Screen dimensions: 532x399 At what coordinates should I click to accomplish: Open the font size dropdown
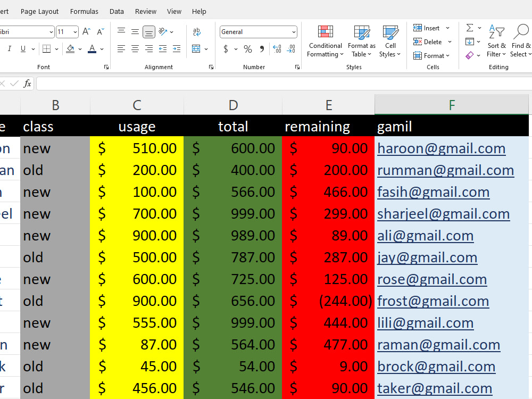(x=76, y=32)
